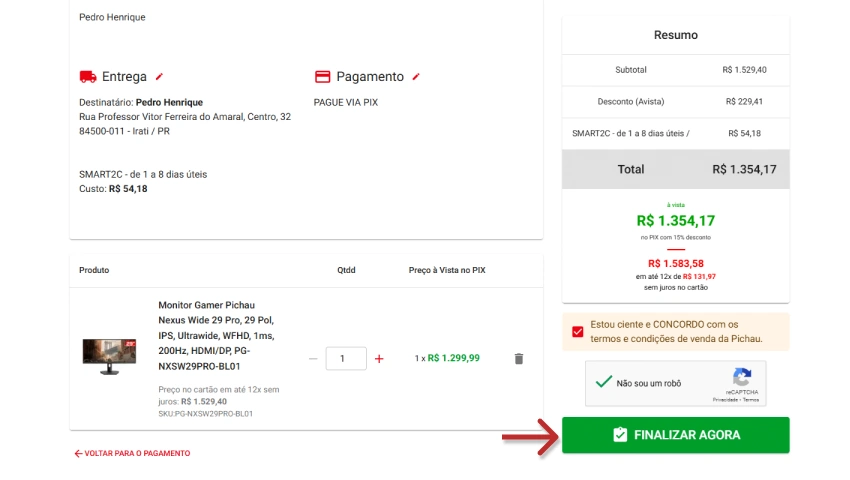850x480 pixels.
Task: Click the Resumo heading
Action: [x=675, y=35]
